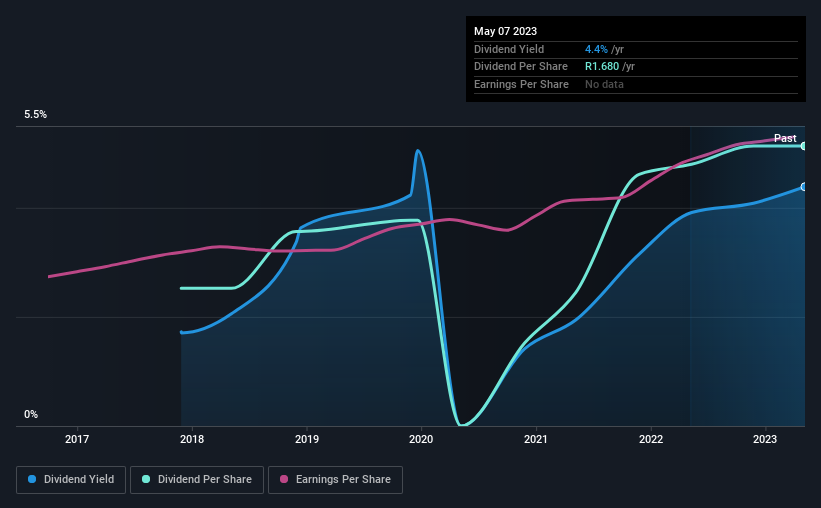Click the May 07 2023 tooltip date

pyautogui.click(x=505, y=31)
